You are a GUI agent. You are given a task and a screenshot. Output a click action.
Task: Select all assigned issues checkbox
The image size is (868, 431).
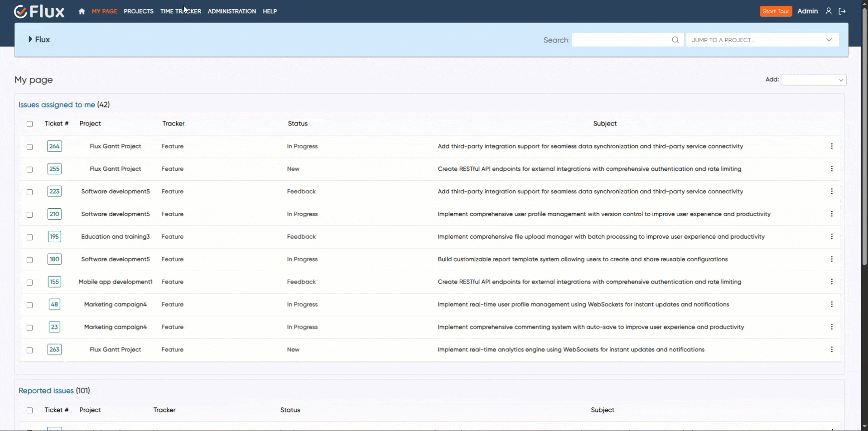click(x=30, y=124)
